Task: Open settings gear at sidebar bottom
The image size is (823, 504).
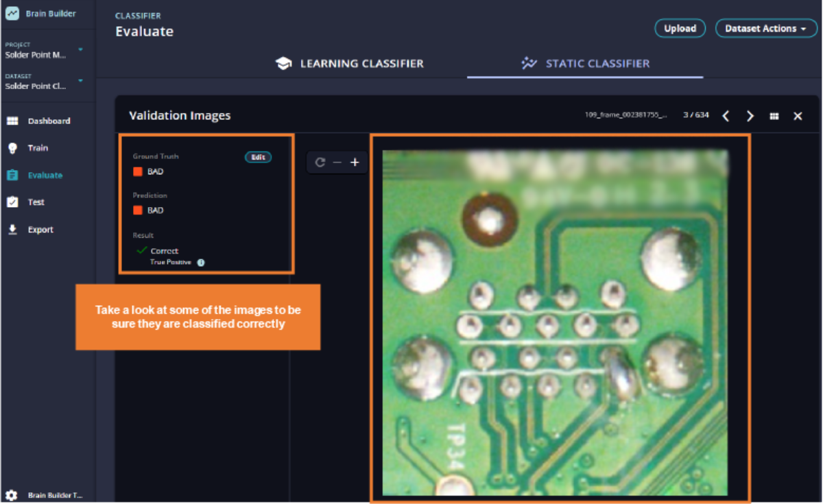Action: [x=12, y=495]
